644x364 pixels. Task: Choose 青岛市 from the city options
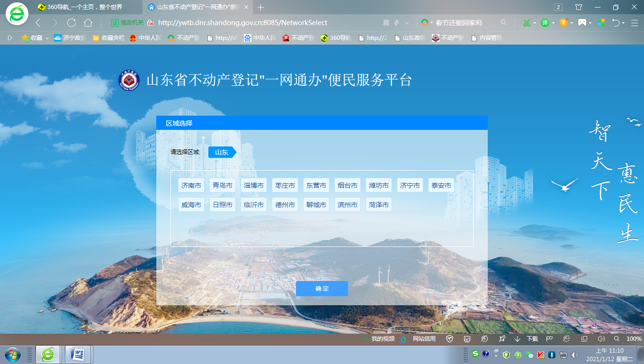(223, 185)
